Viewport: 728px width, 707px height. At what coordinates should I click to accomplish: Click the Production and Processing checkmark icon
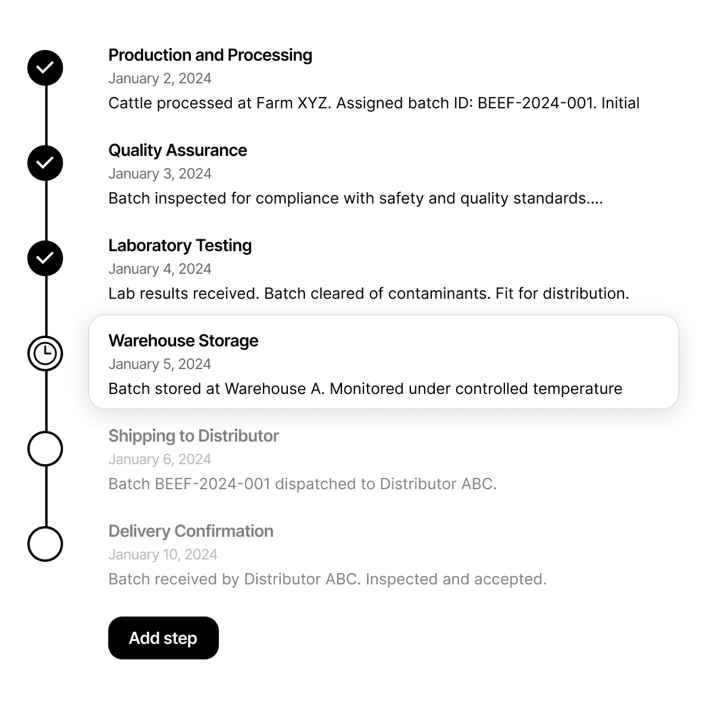45,68
